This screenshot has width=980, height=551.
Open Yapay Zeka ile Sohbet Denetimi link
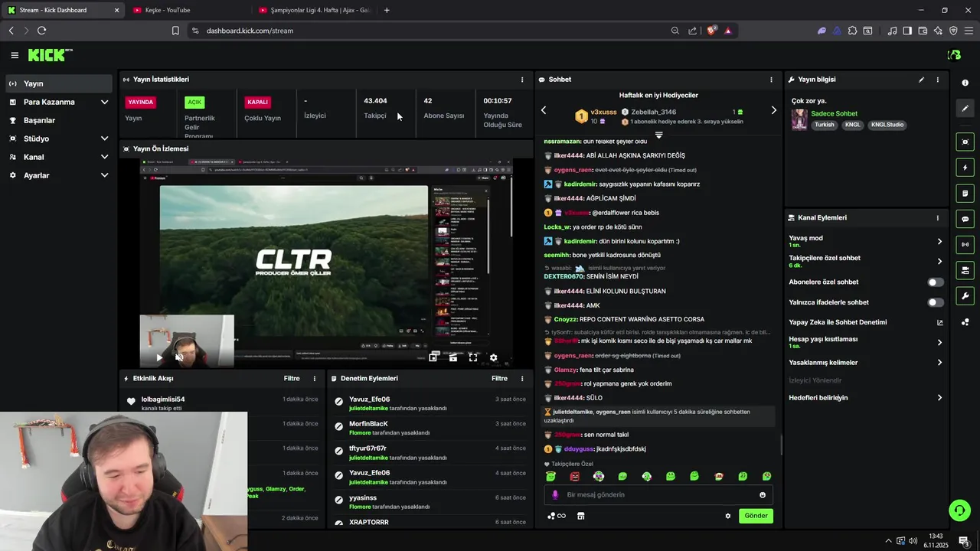pyautogui.click(x=865, y=322)
